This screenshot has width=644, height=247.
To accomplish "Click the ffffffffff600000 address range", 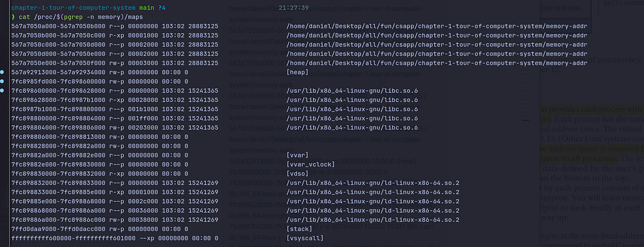I will [57, 238].
